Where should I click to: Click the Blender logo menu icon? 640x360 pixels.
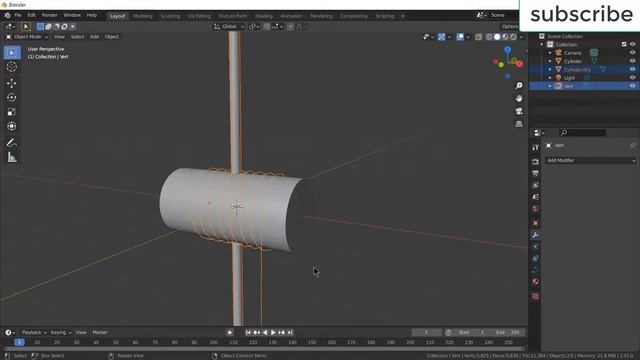point(7,16)
